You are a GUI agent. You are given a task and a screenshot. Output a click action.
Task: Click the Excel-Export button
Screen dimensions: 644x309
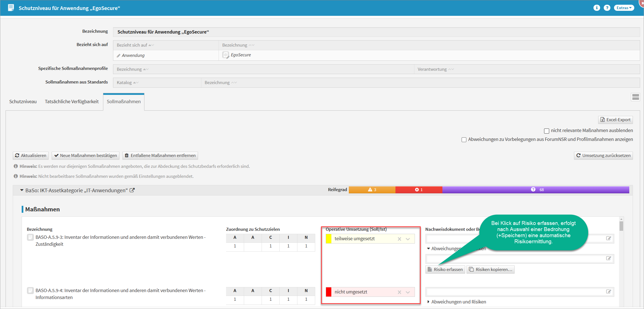pyautogui.click(x=615, y=120)
